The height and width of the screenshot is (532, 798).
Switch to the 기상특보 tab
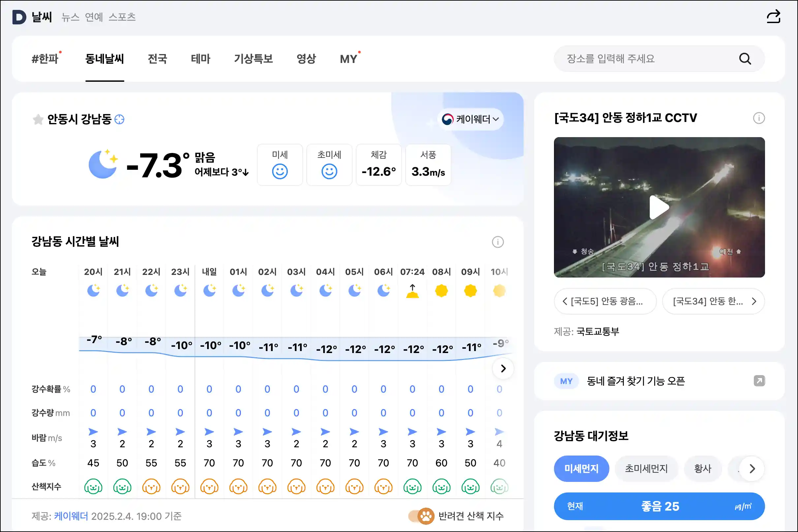[x=253, y=59]
